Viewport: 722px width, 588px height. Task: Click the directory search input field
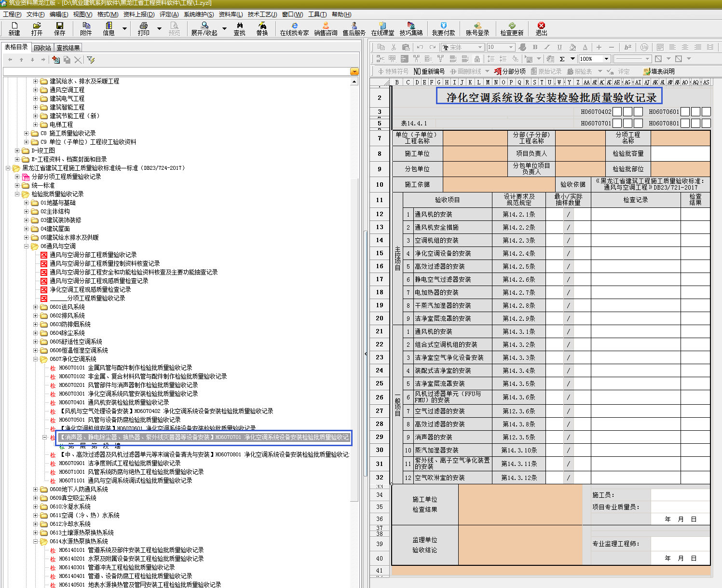[x=177, y=71]
